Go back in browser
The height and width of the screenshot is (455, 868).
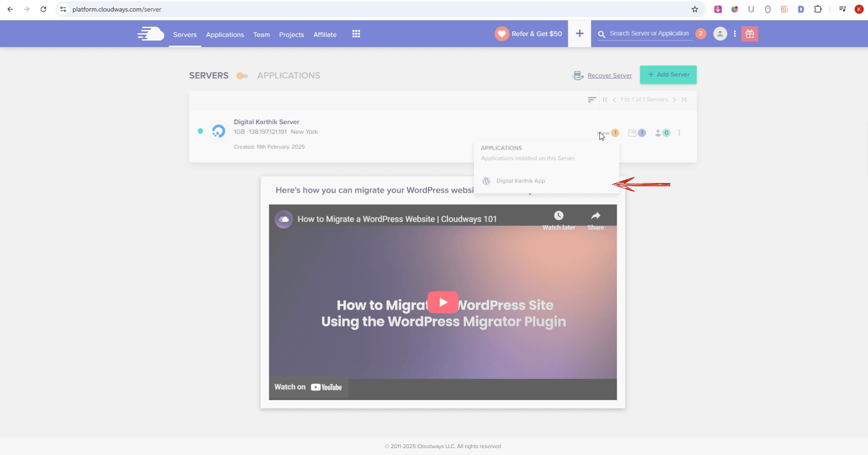click(x=10, y=9)
